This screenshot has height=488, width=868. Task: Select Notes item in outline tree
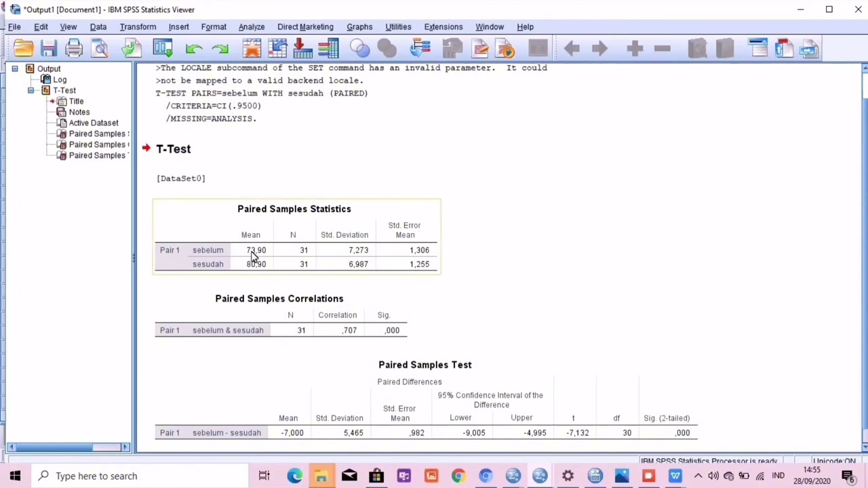[x=79, y=112]
